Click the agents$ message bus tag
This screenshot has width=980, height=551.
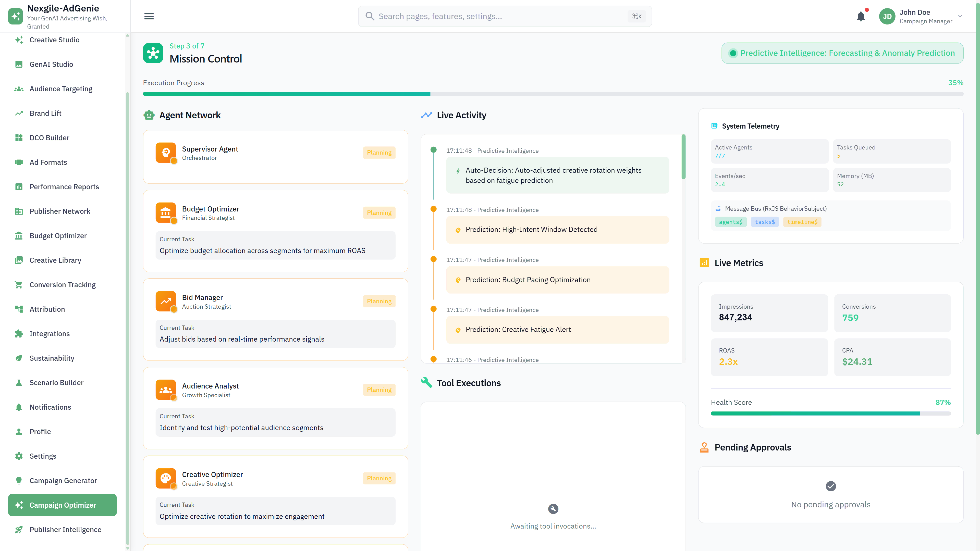click(730, 222)
